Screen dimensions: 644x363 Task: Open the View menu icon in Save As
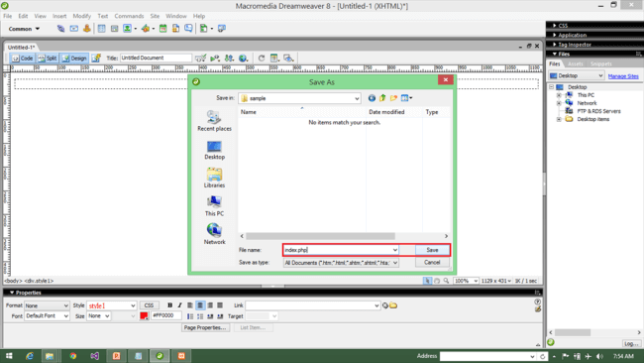tap(406, 98)
